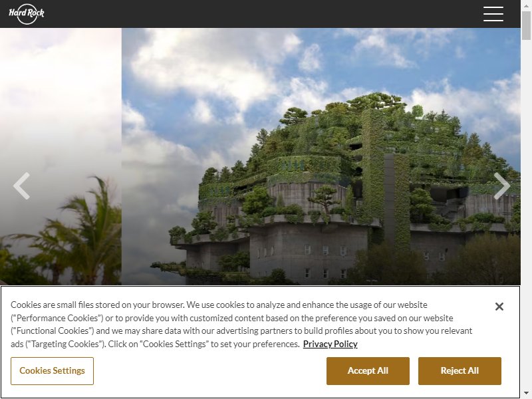This screenshot has height=399, width=532.
Task: Reject All cookies
Action: 460,371
